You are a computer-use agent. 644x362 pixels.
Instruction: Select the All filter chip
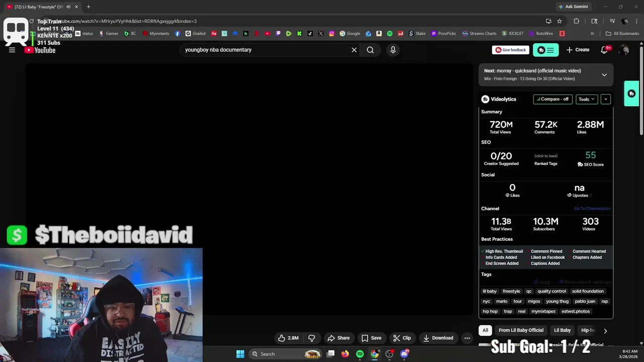coord(485,330)
